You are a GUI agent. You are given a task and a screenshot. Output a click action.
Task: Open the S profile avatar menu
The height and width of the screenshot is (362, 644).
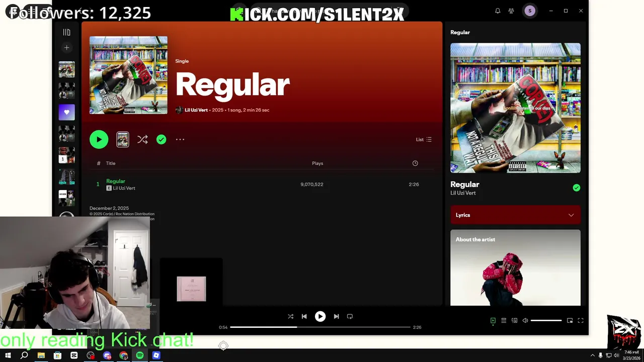coord(529,11)
